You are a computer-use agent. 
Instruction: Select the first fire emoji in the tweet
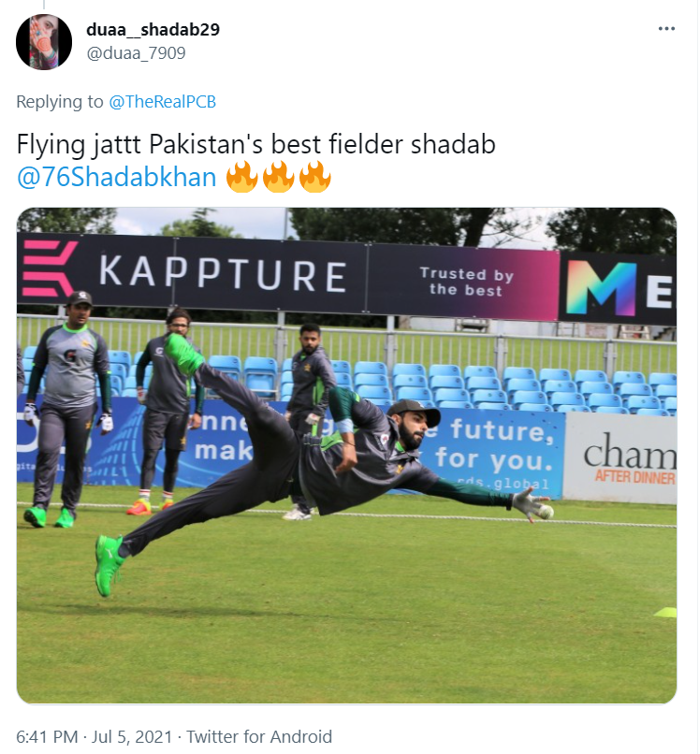pos(242,177)
